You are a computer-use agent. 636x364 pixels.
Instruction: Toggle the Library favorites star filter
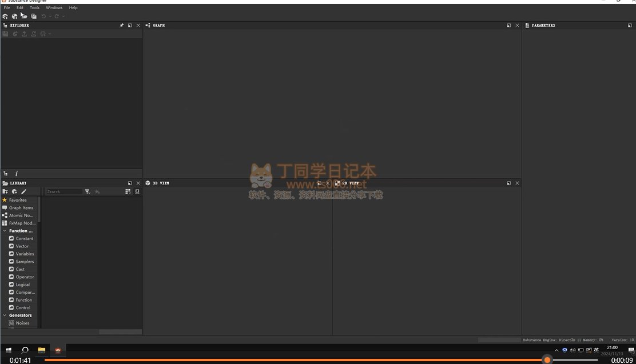pyautogui.click(x=97, y=191)
